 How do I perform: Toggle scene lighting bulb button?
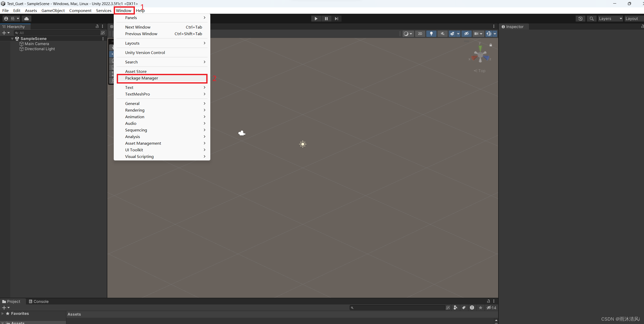coord(431,34)
